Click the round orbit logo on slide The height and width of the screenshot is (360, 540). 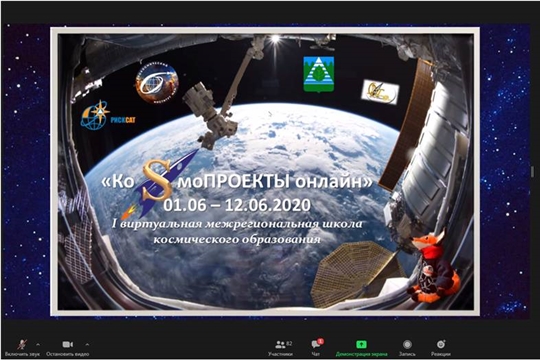157,82
